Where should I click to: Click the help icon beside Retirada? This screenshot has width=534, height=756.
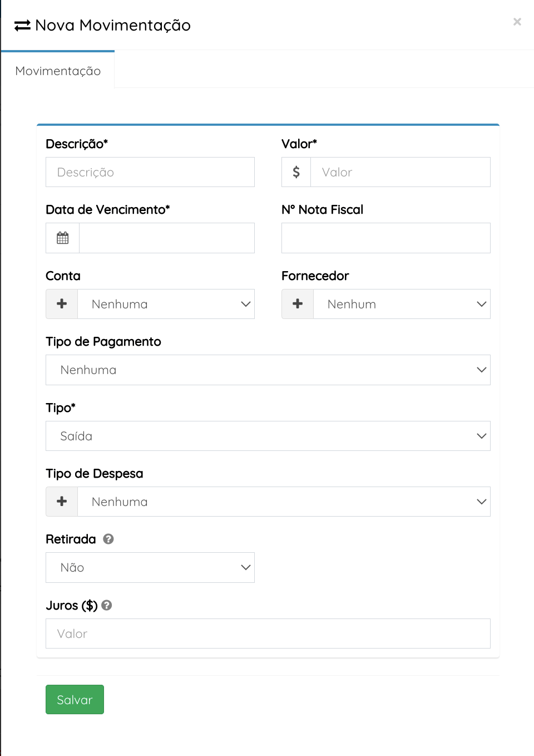[x=108, y=539]
